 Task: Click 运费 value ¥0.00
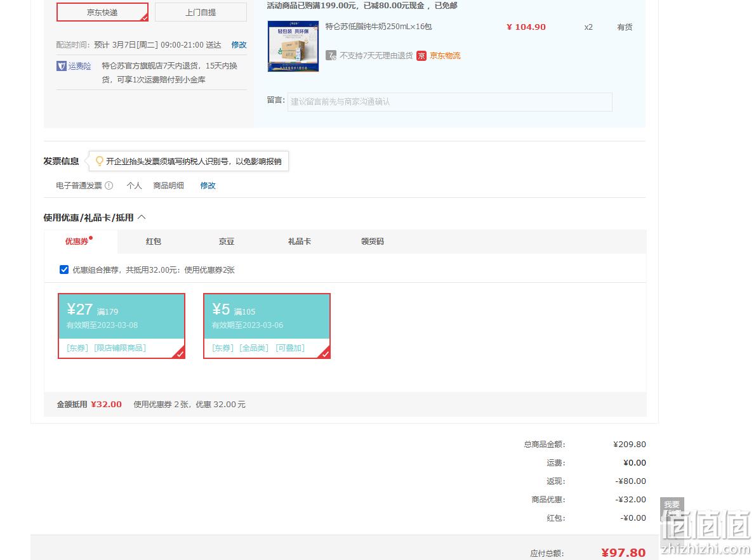point(635,463)
